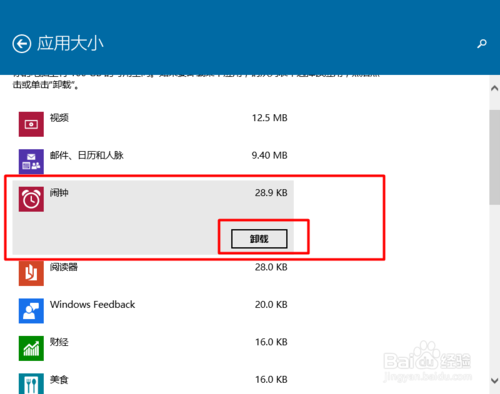Viewport: 500px width, 394px height.
Task: Click the 阅读器 app name
Action: (64, 267)
